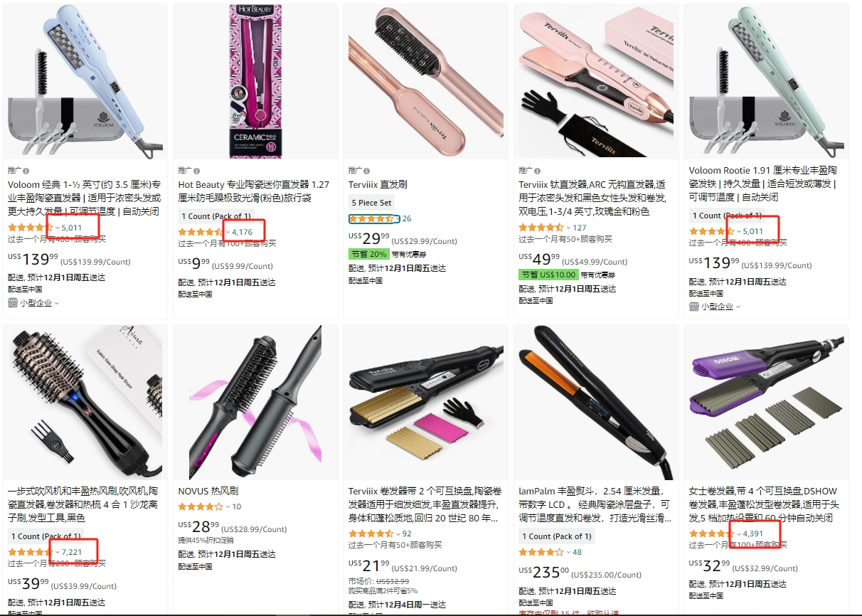Open the purple DSHOW crimper product image

pyautogui.click(x=766, y=402)
